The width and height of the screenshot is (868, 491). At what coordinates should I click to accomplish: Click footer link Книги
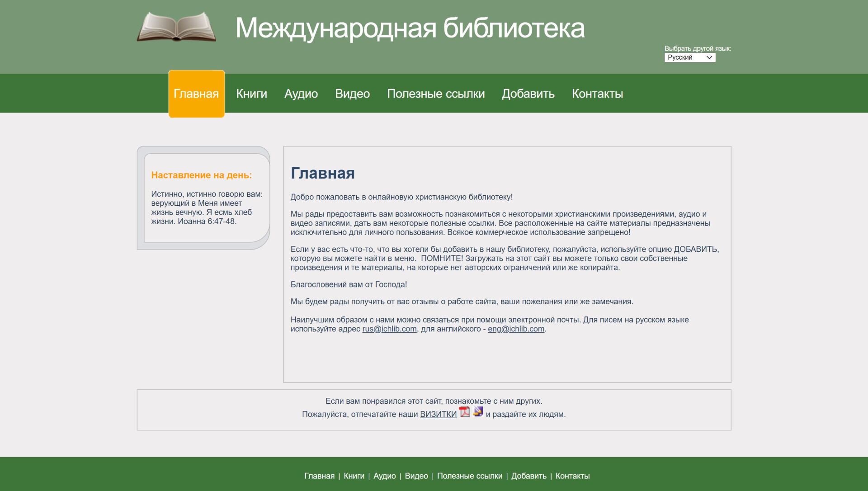coord(354,476)
